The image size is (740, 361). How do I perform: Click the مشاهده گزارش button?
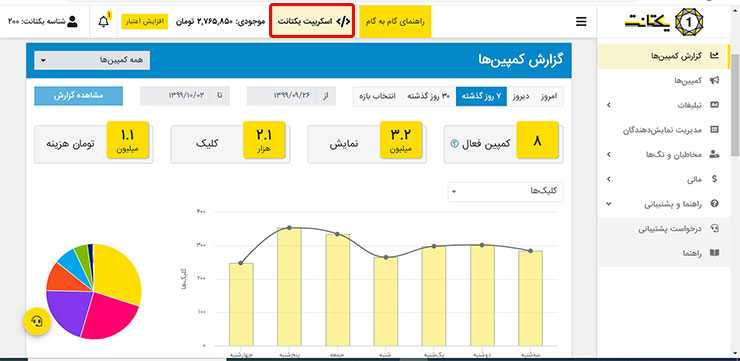coord(78,96)
